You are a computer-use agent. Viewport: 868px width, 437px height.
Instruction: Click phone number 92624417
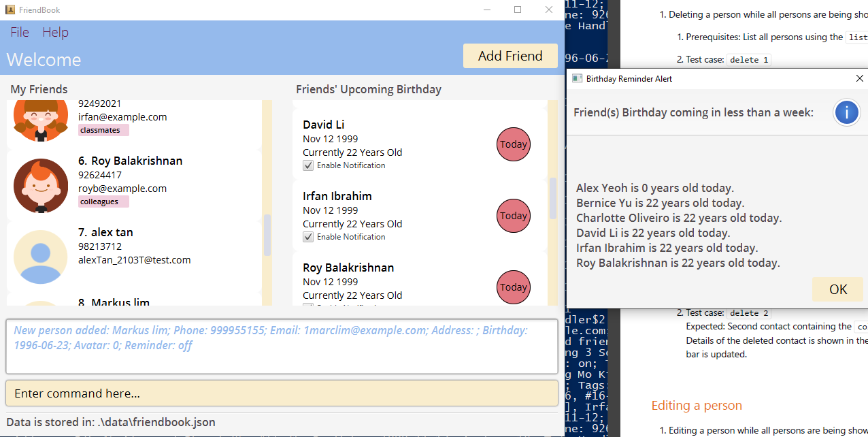pos(100,175)
